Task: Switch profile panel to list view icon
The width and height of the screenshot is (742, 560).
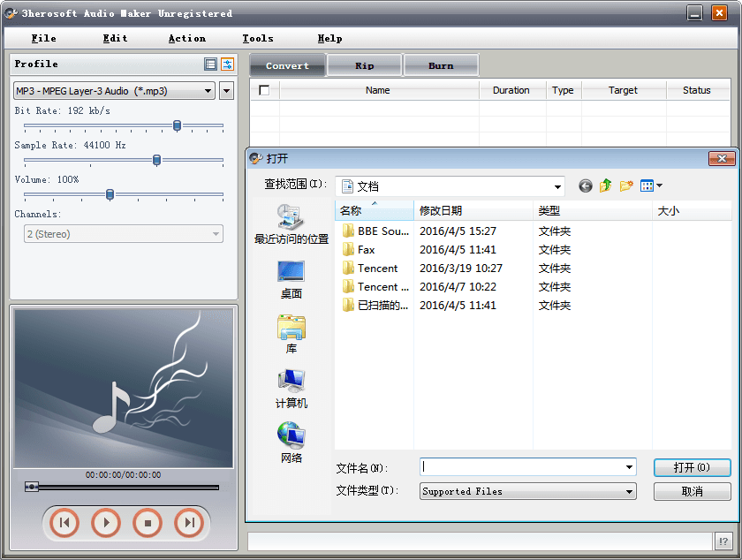Action: tap(210, 64)
